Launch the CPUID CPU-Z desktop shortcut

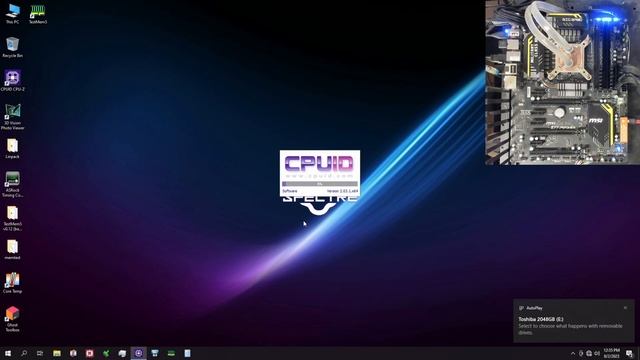tap(12, 80)
